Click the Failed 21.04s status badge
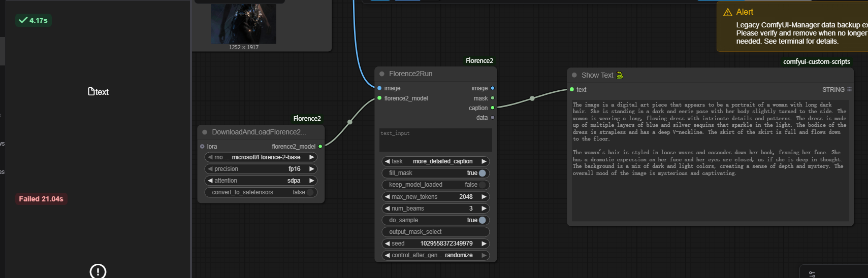 [x=41, y=199]
